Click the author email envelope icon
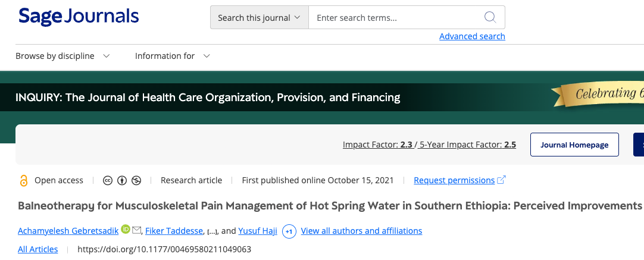 point(136,230)
